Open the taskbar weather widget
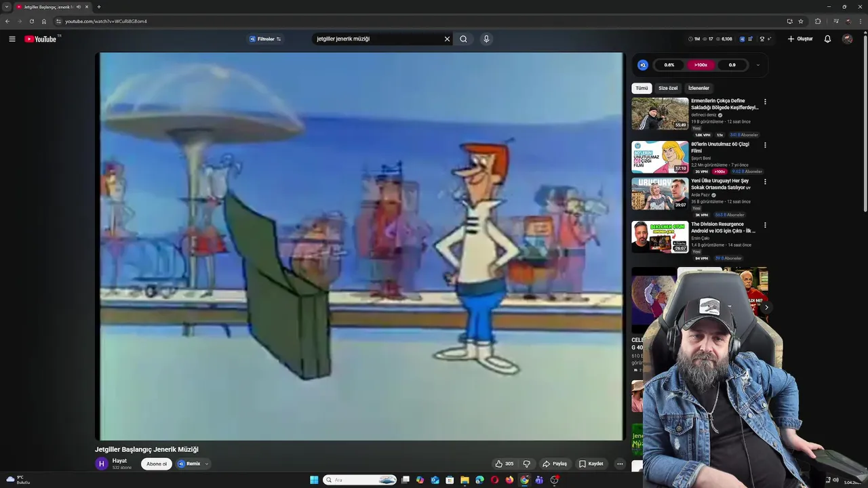Image resolution: width=868 pixels, height=488 pixels. [18, 480]
